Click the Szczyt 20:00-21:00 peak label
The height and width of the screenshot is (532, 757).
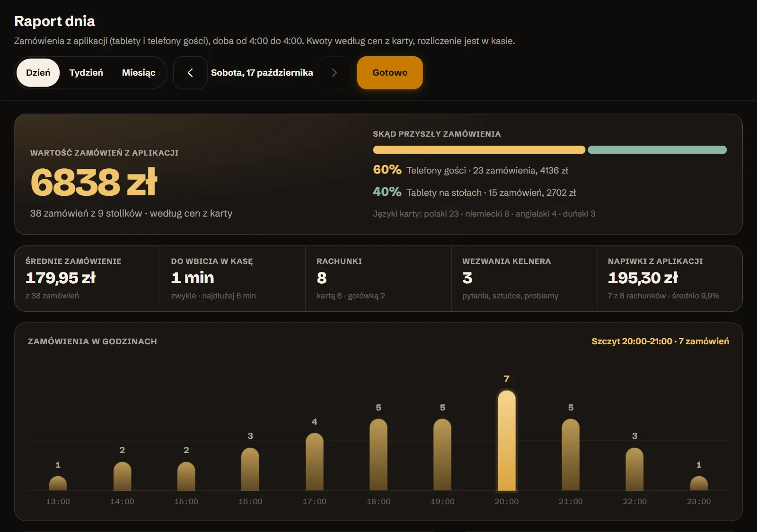(x=660, y=341)
